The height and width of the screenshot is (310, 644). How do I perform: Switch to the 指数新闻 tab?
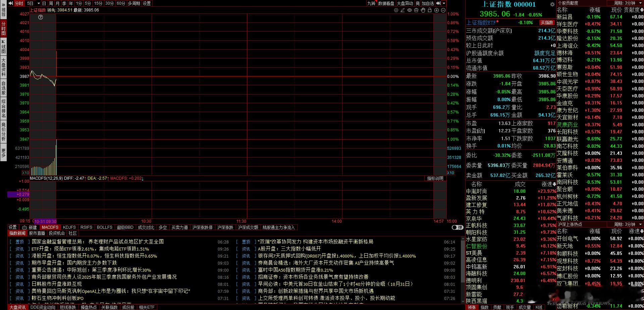(17, 233)
